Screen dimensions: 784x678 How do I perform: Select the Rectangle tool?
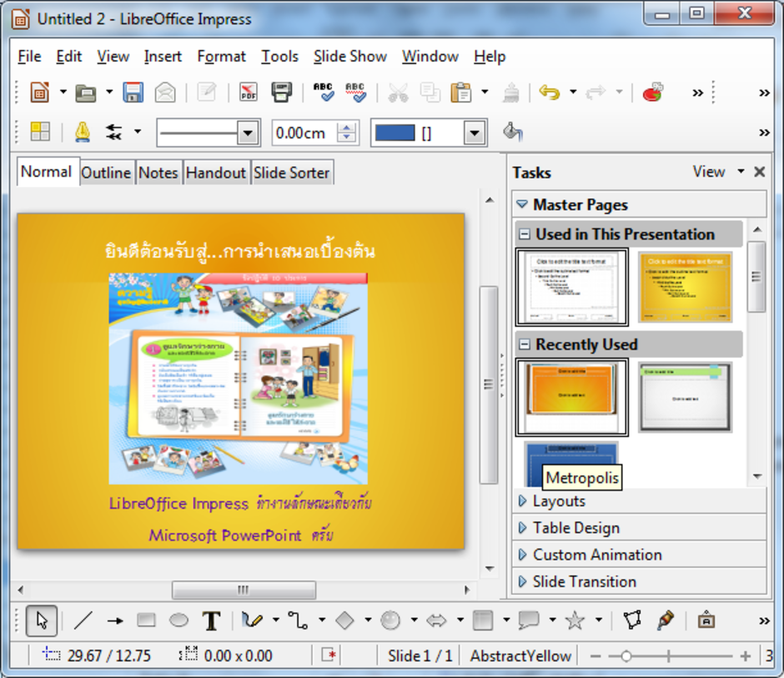tap(146, 620)
